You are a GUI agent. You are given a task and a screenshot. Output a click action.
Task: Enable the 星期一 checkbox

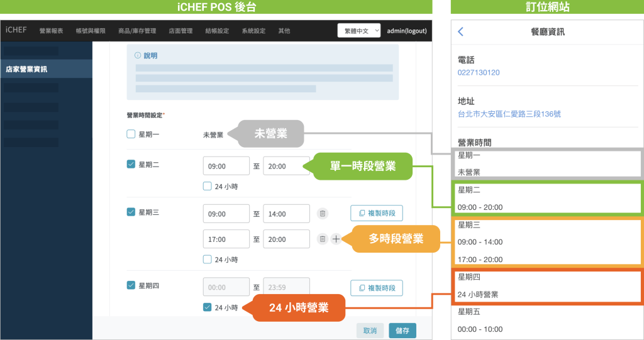coord(131,134)
